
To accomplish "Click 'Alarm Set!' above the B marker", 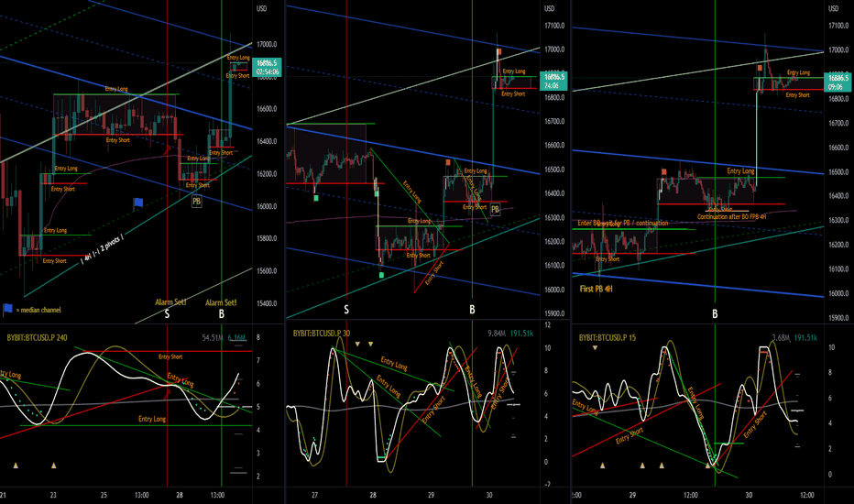I will (x=221, y=302).
